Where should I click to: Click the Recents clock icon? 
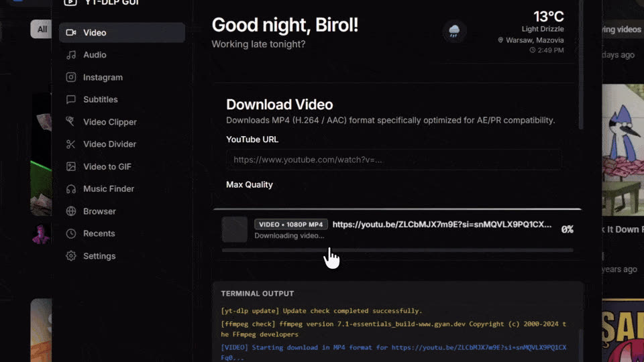click(x=71, y=233)
